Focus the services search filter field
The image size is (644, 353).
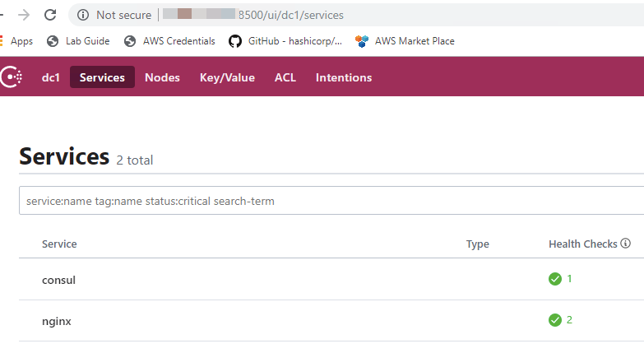[x=331, y=201]
